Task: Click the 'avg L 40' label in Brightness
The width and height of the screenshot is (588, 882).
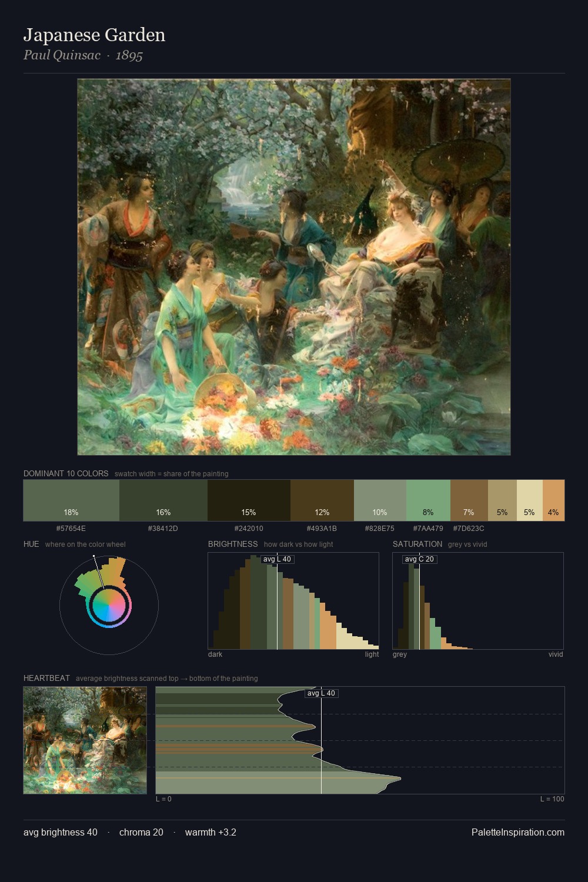Action: (x=277, y=559)
